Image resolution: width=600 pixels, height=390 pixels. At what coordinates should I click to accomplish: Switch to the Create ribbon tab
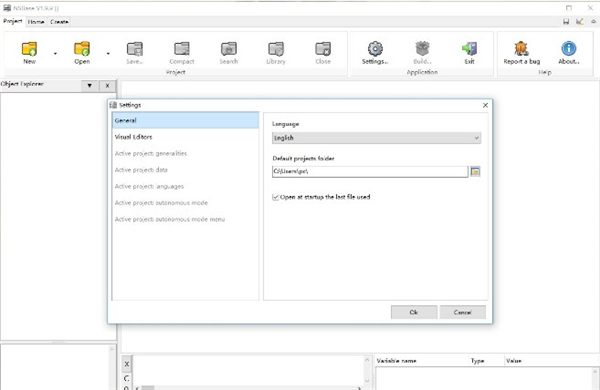tap(59, 22)
